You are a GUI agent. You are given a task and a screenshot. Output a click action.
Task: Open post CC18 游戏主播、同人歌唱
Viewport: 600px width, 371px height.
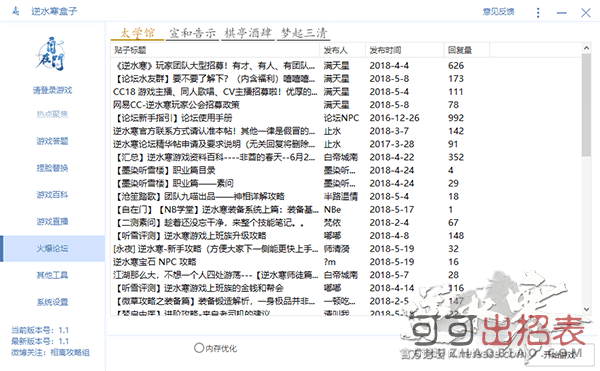coord(215,92)
